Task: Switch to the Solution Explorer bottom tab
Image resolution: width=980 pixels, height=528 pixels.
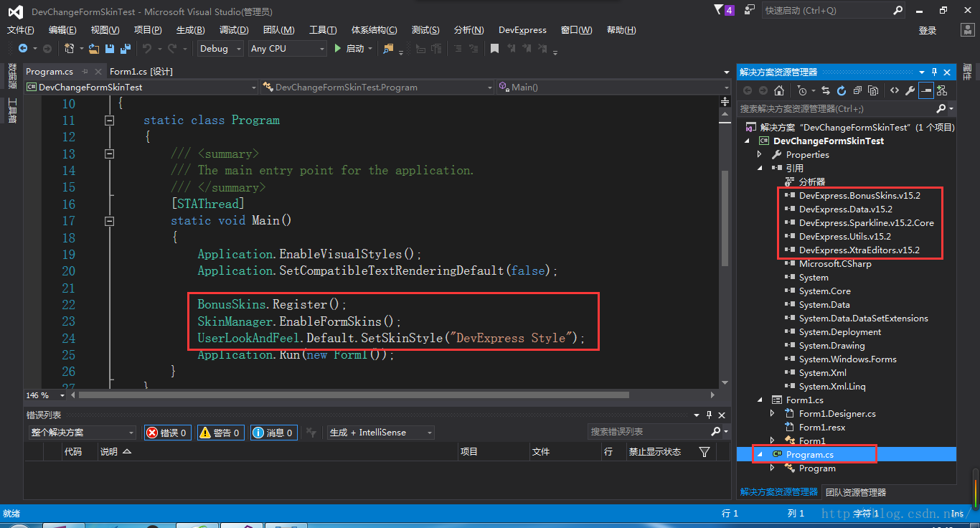Action: pyautogui.click(x=778, y=492)
